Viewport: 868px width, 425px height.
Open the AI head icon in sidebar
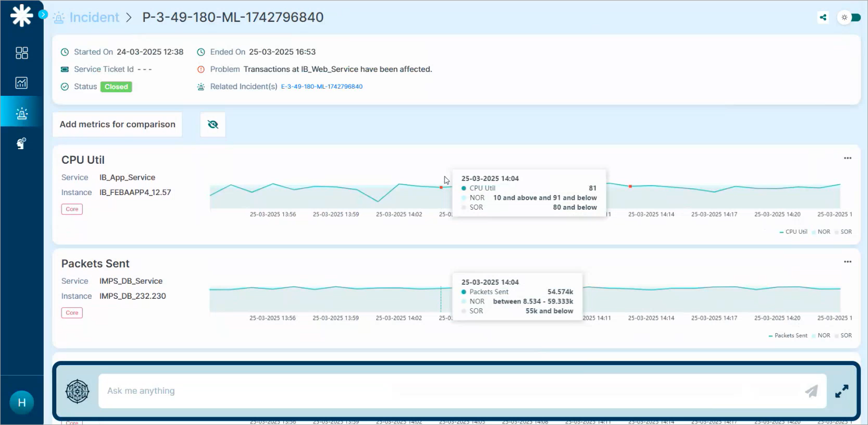pyautogui.click(x=22, y=143)
